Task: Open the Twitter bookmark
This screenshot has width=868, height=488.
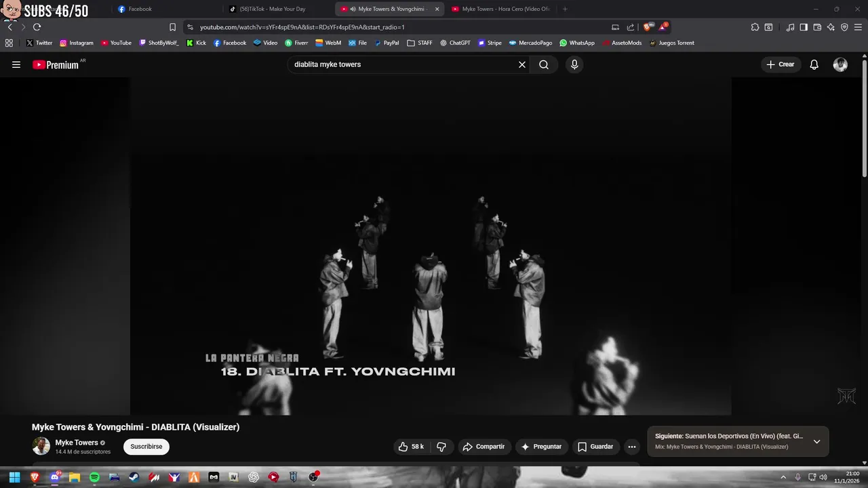Action: pos(39,43)
